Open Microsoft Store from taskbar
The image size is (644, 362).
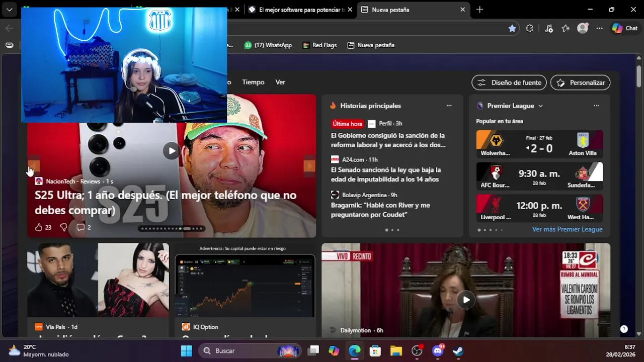375,350
